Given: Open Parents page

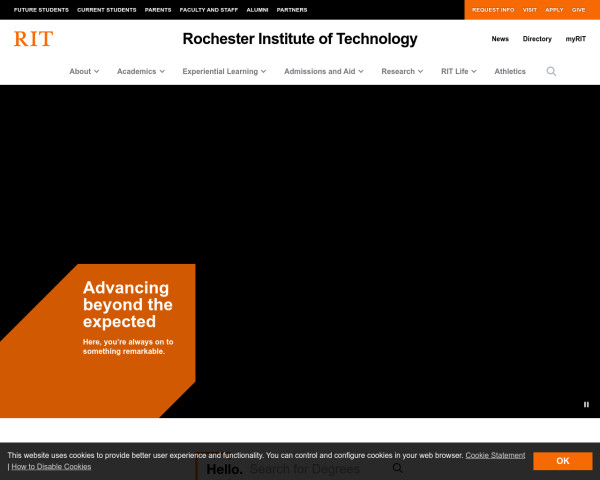Looking at the screenshot, I should point(158,10).
